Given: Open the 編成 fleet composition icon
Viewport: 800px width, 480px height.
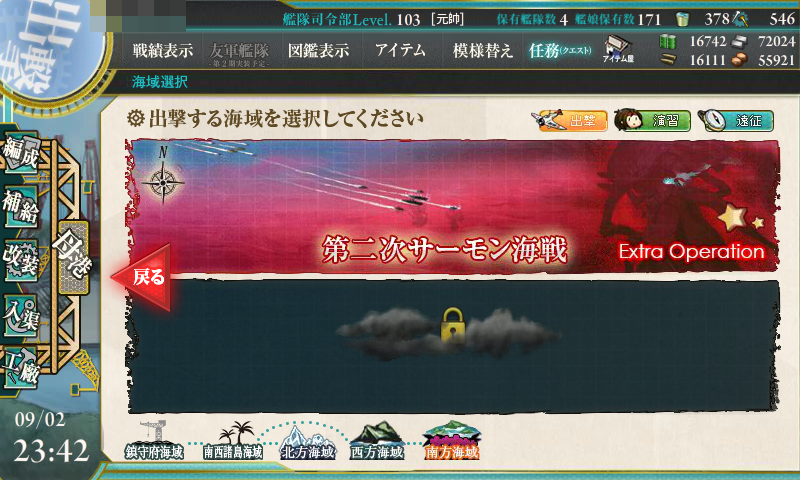Looking at the screenshot, I should tap(21, 152).
